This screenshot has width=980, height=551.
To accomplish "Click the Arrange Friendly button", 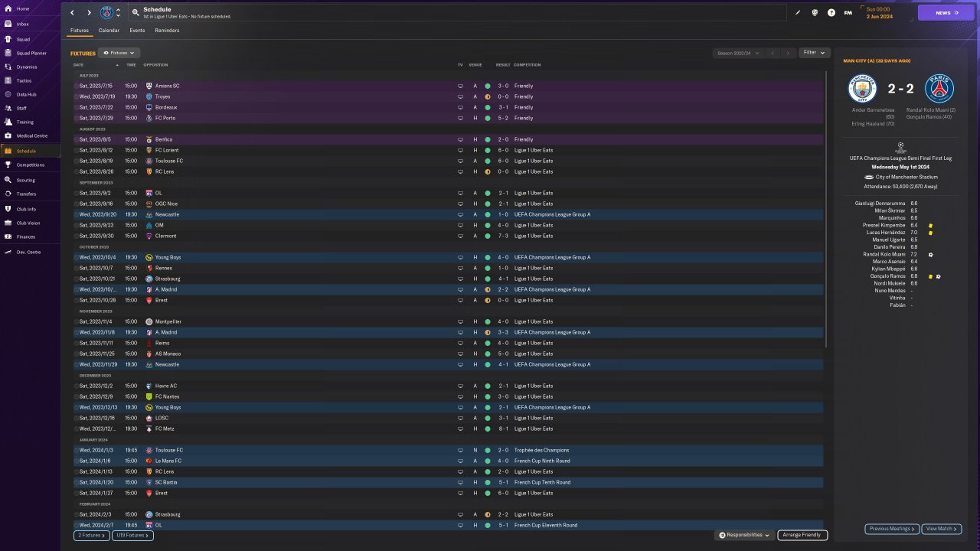I will point(802,535).
